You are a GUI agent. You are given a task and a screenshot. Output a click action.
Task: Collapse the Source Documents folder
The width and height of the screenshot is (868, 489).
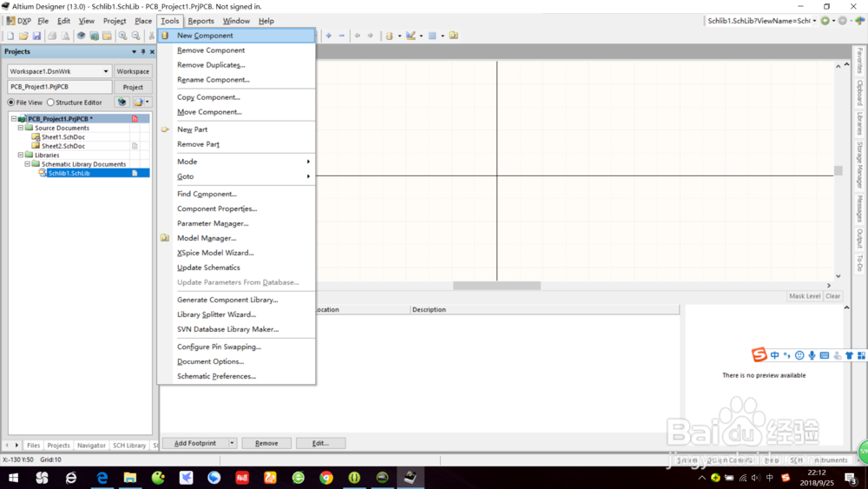coord(21,128)
